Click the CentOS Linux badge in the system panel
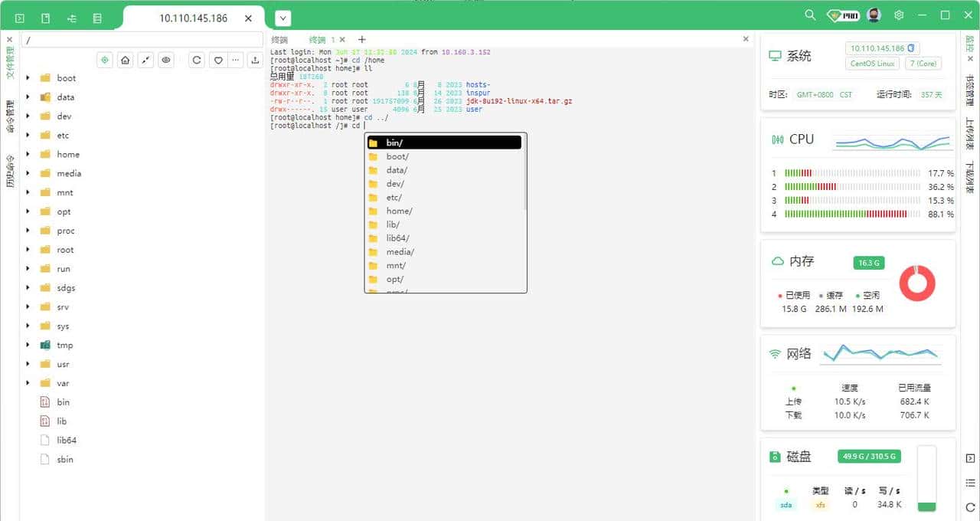The image size is (980, 521). 871,63
